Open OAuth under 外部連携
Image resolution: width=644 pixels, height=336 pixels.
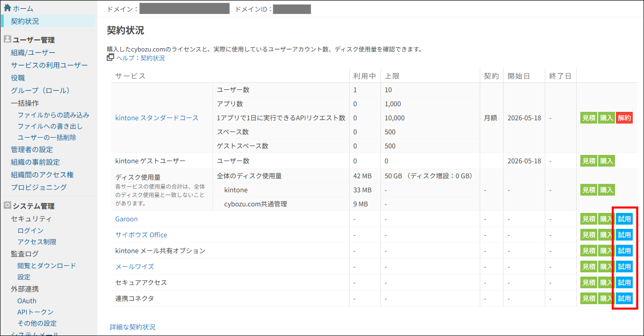point(27,300)
